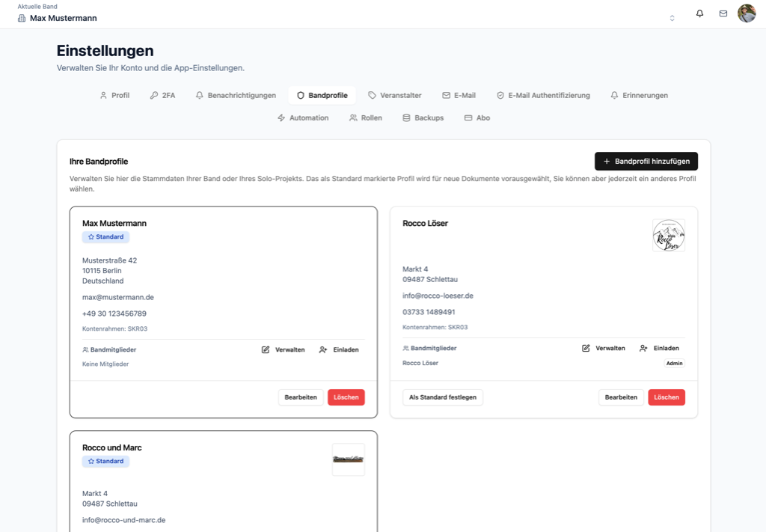Viewport: 766px width, 532px height.
Task: Click the shield icon of Bandprofile tab
Action: pyautogui.click(x=301, y=95)
